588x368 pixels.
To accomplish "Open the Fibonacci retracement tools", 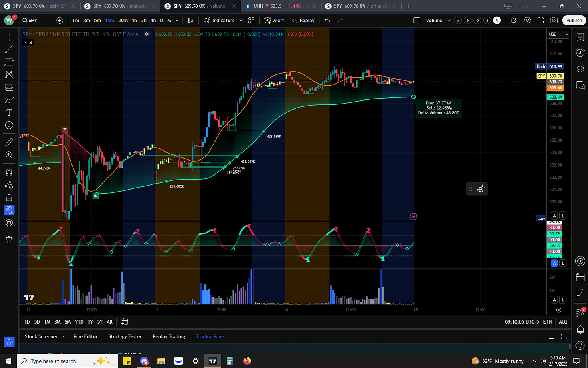I will [9, 62].
